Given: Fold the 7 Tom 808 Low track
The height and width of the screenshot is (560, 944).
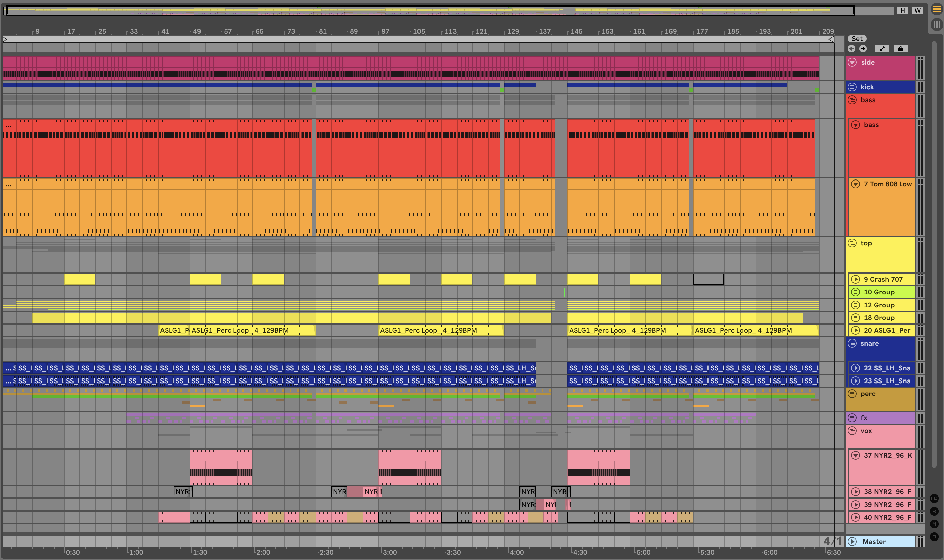Looking at the screenshot, I should pyautogui.click(x=856, y=184).
